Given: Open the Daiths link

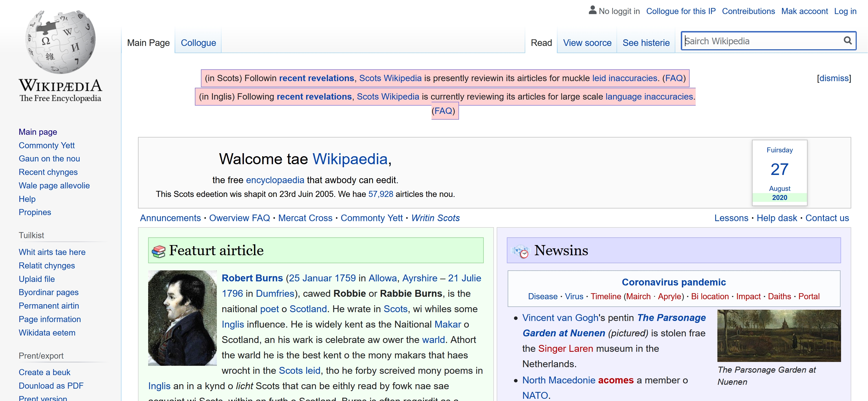Looking at the screenshot, I should pos(779,296).
